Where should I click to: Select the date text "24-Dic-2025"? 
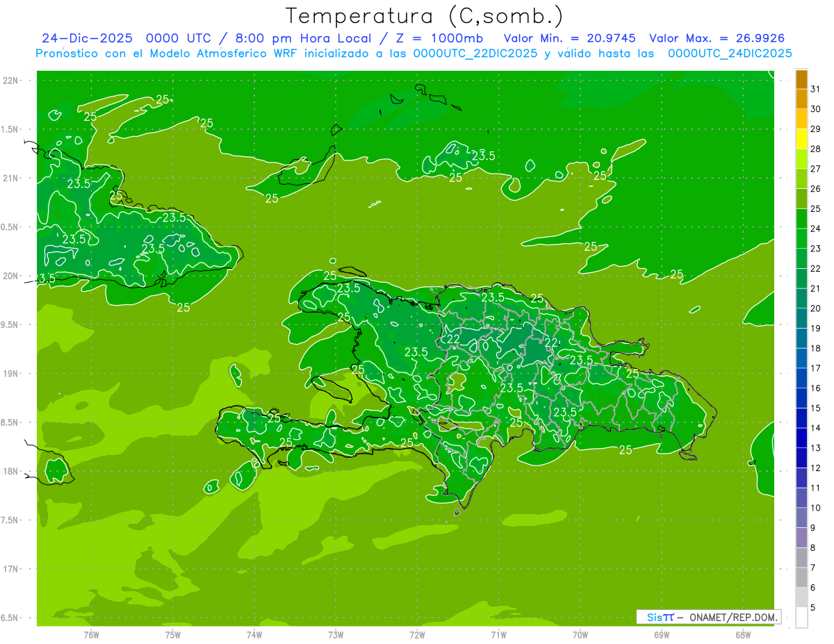pyautogui.click(x=88, y=38)
